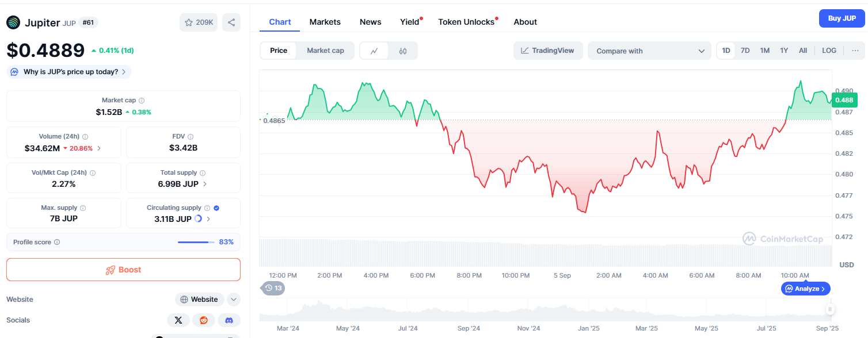The height and width of the screenshot is (338, 868).
Task: Open TradingView chart
Action: [548, 51]
